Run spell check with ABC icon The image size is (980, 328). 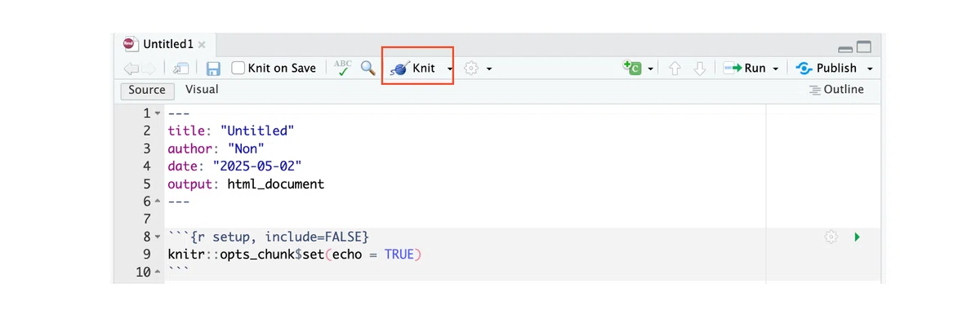pos(343,69)
